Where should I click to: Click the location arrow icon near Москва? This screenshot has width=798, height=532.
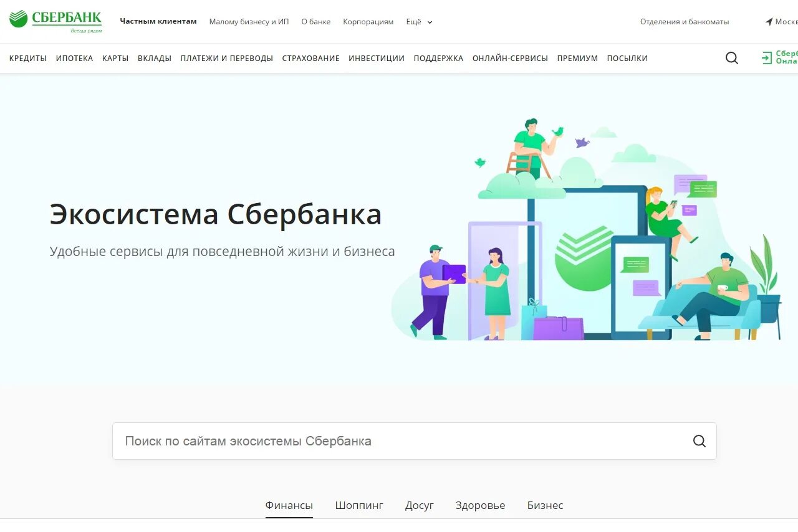tap(769, 22)
